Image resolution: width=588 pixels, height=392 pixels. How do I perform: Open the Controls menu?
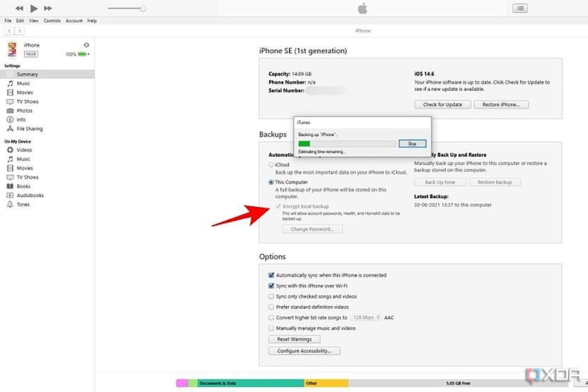[x=52, y=21]
